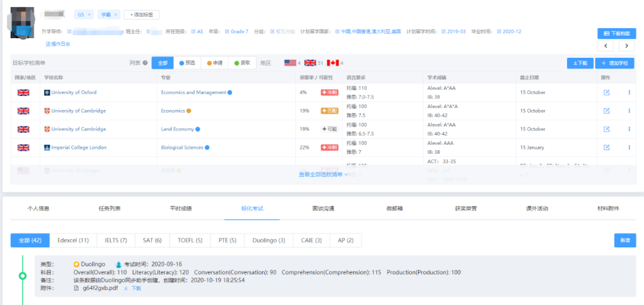This screenshot has width=644, height=305.
Task: Expand 查看全部选校清单 full school list
Action: pos(323,175)
